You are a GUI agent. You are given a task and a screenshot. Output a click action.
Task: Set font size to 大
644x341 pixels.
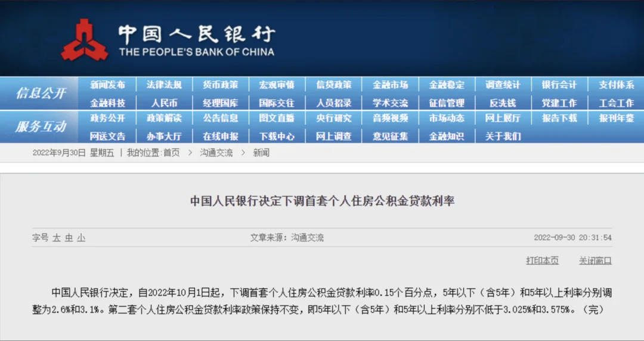56,238
